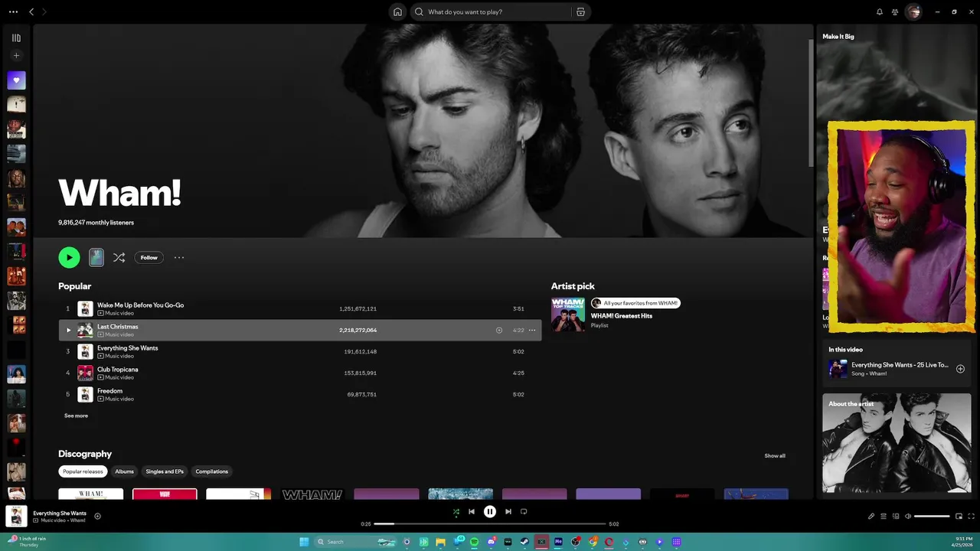Open Browse icon in search bar
Image resolution: width=980 pixels, height=551 pixels.
click(x=580, y=11)
